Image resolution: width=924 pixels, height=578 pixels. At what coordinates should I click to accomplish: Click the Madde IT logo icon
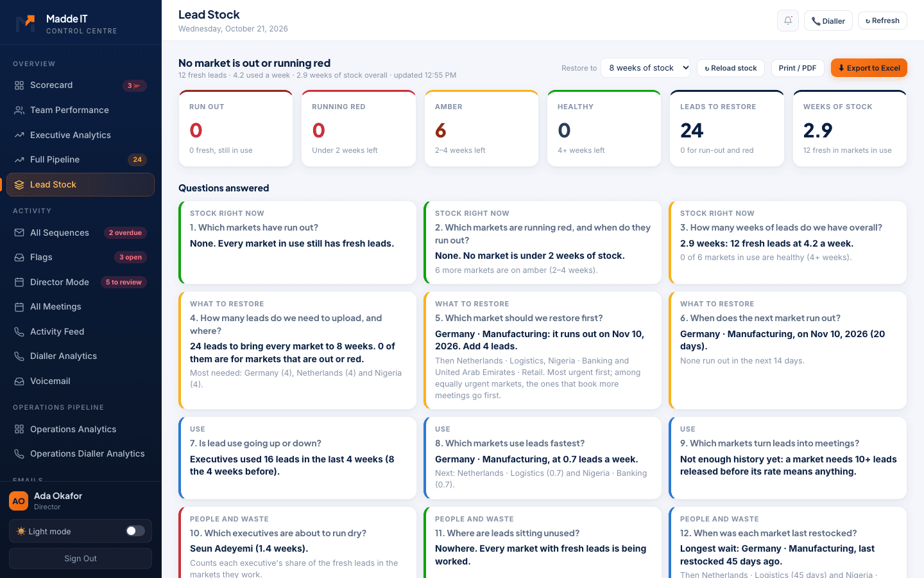click(x=25, y=24)
